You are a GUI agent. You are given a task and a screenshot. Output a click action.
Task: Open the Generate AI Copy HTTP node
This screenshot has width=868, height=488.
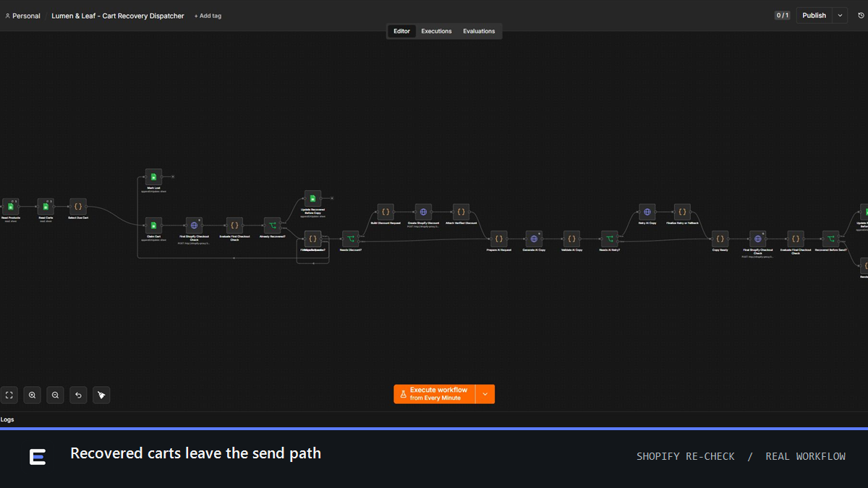pos(534,239)
